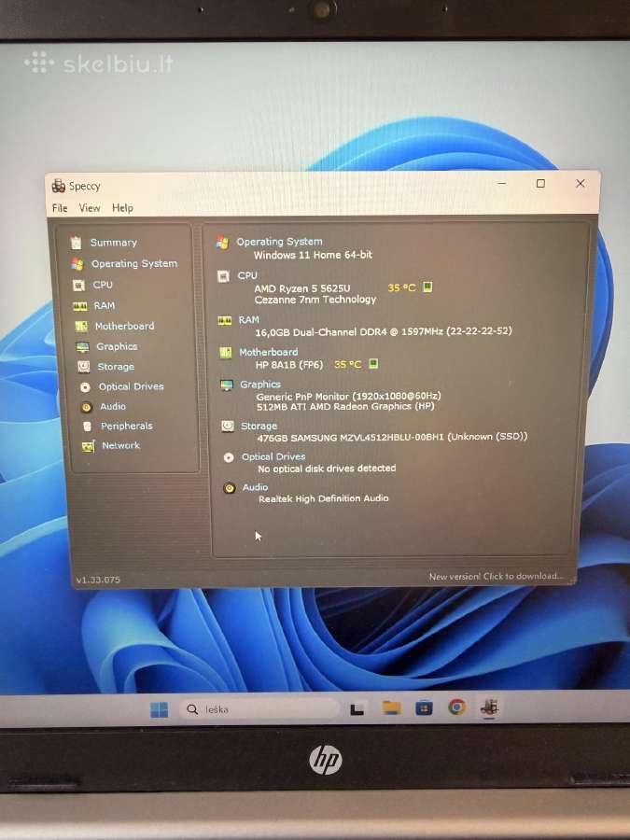630x840 pixels.
Task: Open the Windows Start button
Action: (159, 710)
